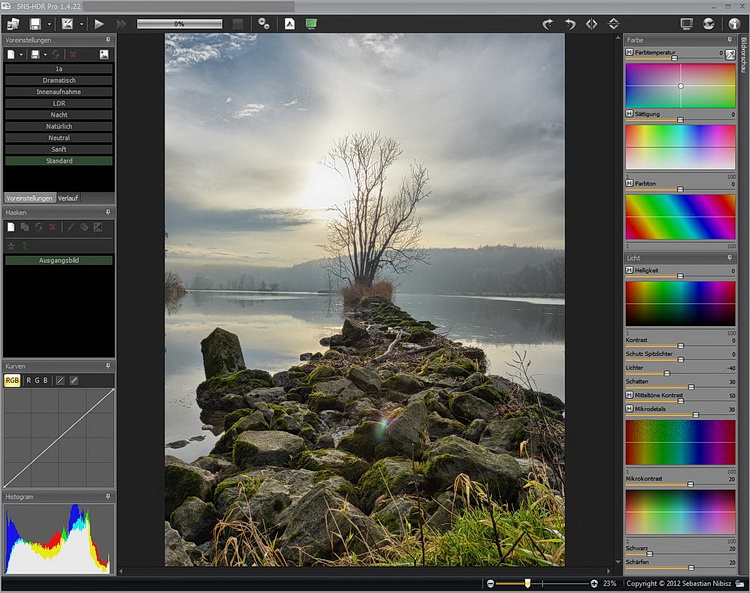Pin the Histogram panel
This screenshot has height=593, width=750.
tap(108, 497)
